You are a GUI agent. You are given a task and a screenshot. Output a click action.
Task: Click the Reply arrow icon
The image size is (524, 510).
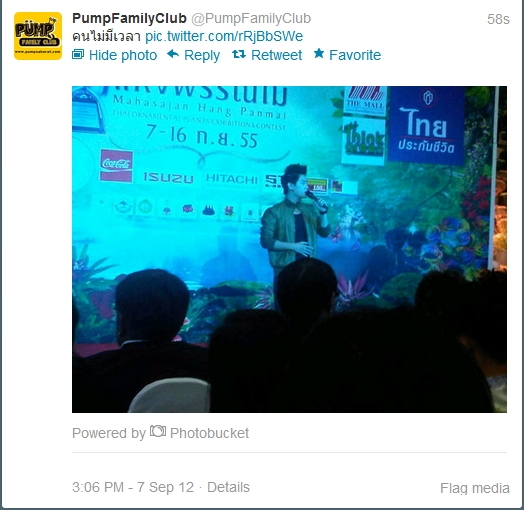(x=173, y=54)
